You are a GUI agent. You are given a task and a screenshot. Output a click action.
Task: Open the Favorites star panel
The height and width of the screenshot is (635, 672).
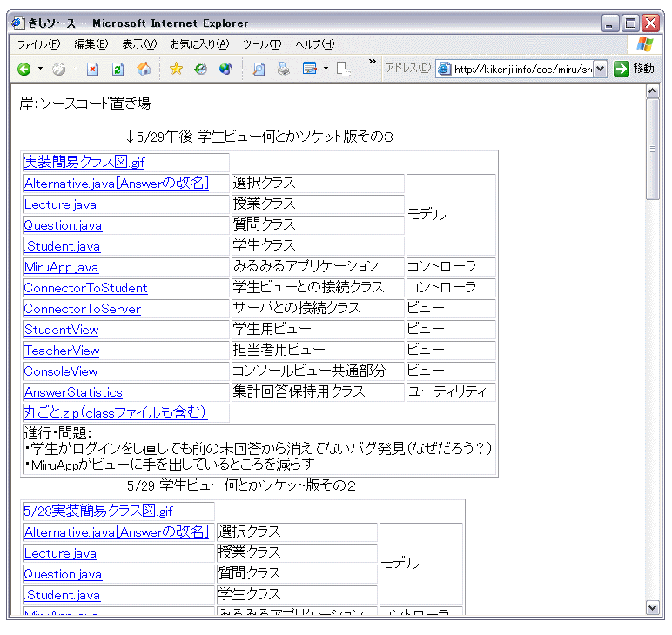[176, 70]
